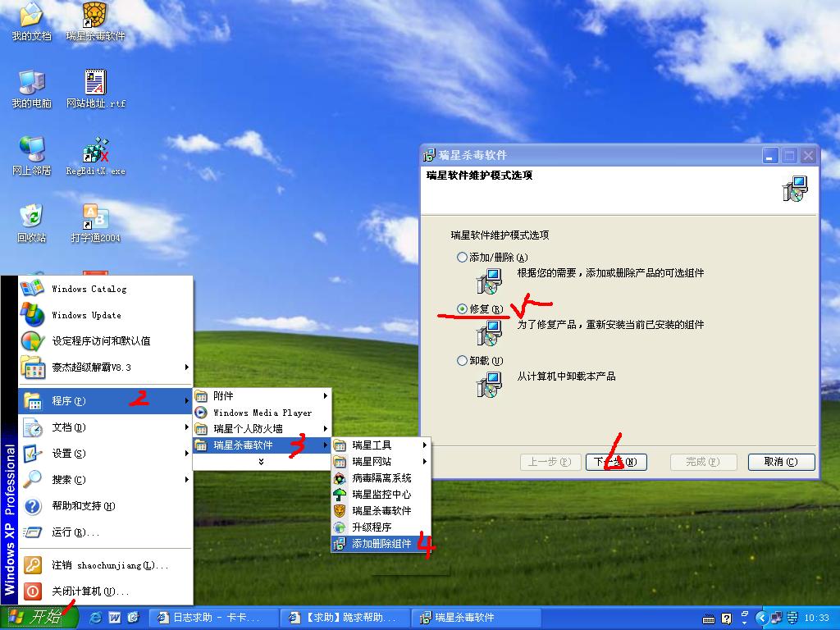Open 回收站 recycle bin icon

coord(31,223)
